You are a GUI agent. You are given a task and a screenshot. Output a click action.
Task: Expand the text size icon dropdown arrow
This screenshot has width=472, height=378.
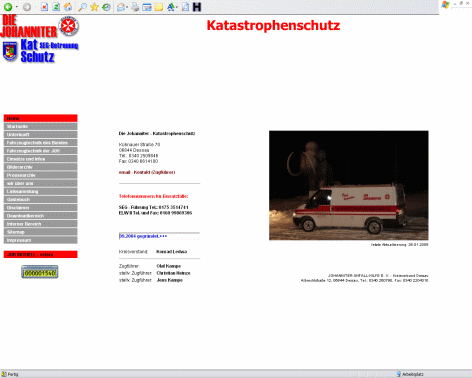177,7
